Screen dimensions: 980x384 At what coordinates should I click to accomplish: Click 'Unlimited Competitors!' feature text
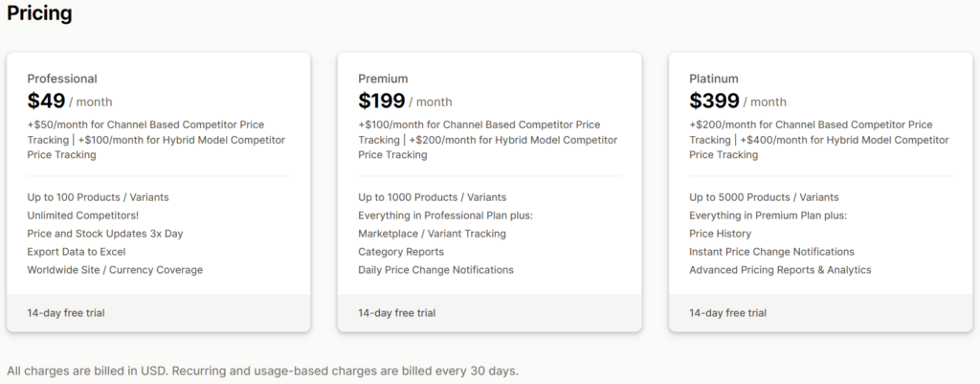click(x=83, y=215)
